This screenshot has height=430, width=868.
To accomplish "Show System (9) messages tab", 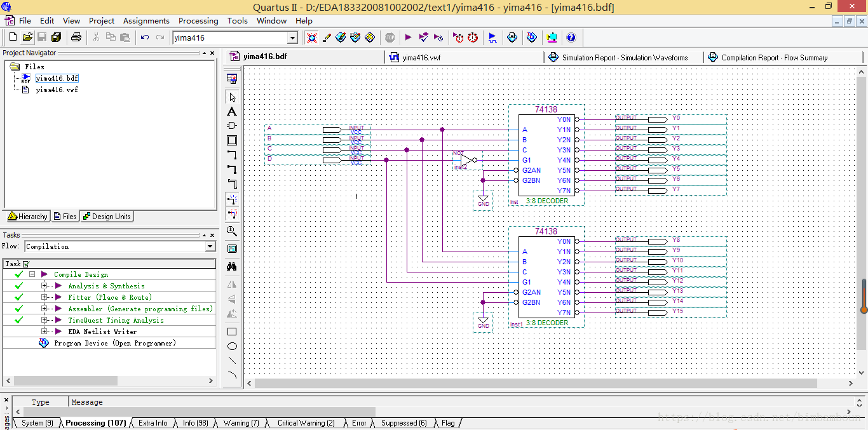I will coord(37,423).
